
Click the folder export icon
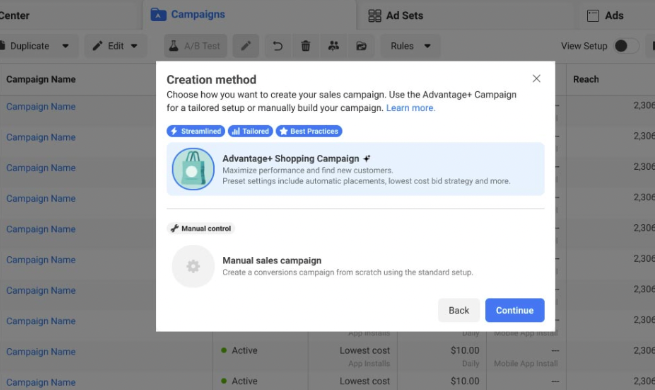(361, 46)
